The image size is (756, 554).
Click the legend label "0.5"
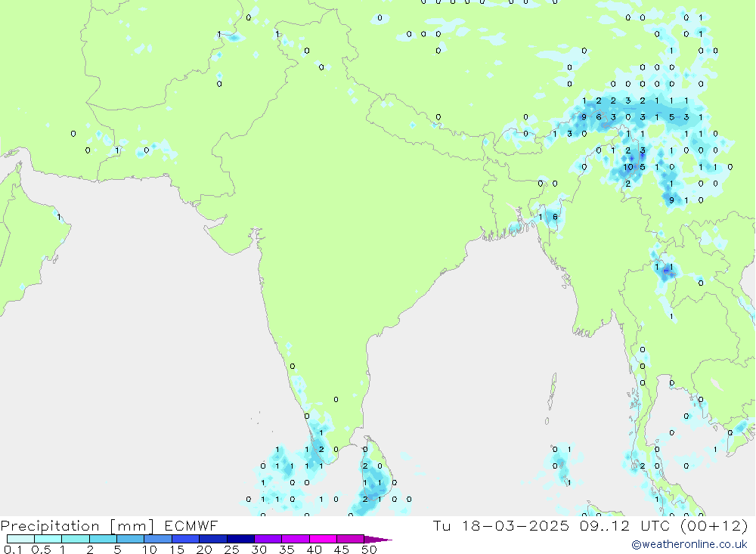pyautogui.click(x=41, y=549)
